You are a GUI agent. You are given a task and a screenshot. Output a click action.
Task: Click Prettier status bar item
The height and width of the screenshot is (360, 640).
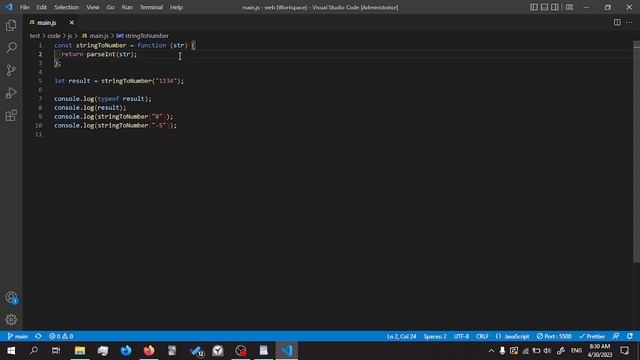point(591,336)
